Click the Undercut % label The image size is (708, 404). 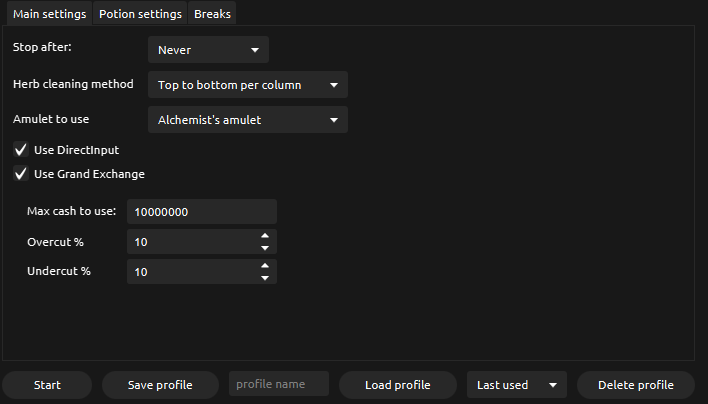59,271
